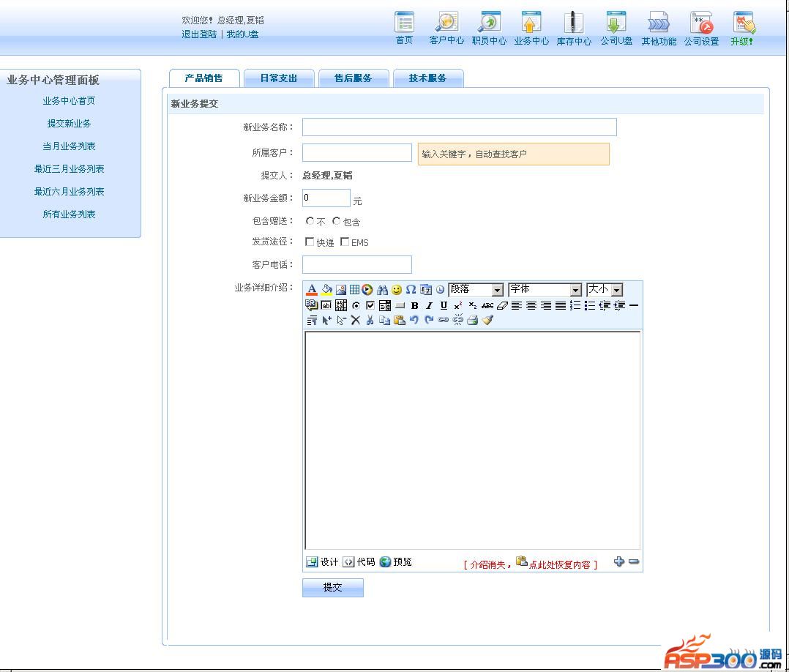Enable the EMS shipping checkbox
Screen dimensions: 789x672
tap(345, 242)
